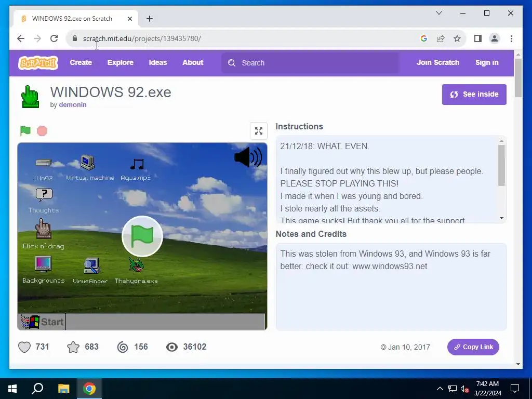
Task: Open the VirusFinder desktop icon
Action: 90,270
